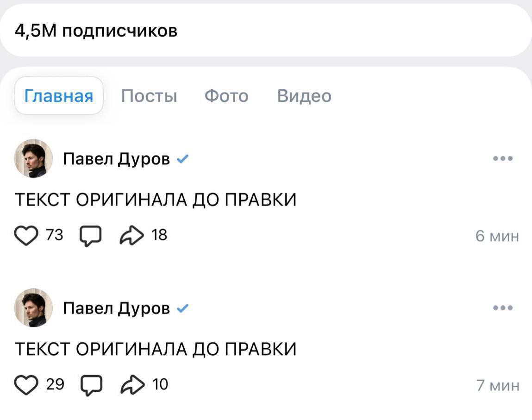Open the first post text
Screen dimensions: 532x420
(156, 200)
